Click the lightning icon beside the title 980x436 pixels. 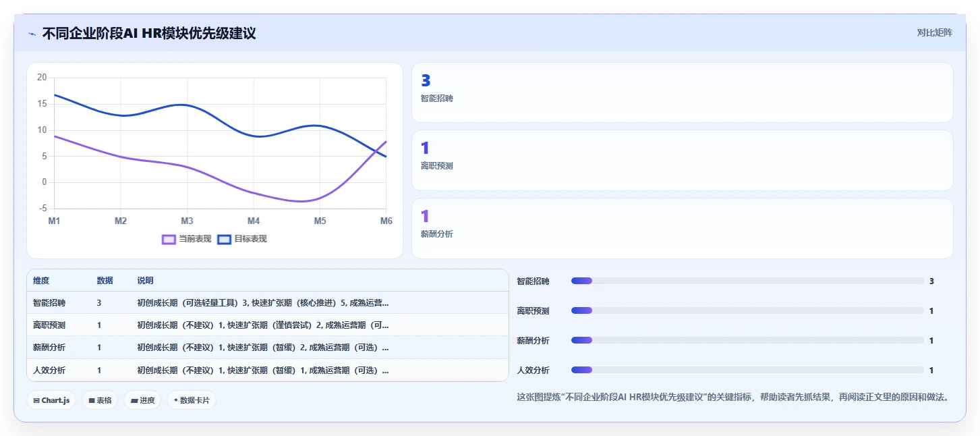(x=32, y=34)
